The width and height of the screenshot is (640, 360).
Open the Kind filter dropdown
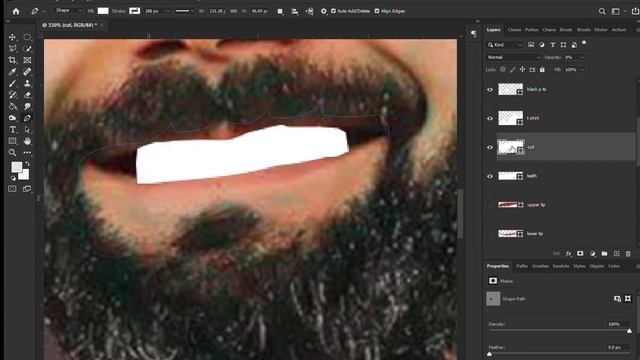(x=505, y=44)
